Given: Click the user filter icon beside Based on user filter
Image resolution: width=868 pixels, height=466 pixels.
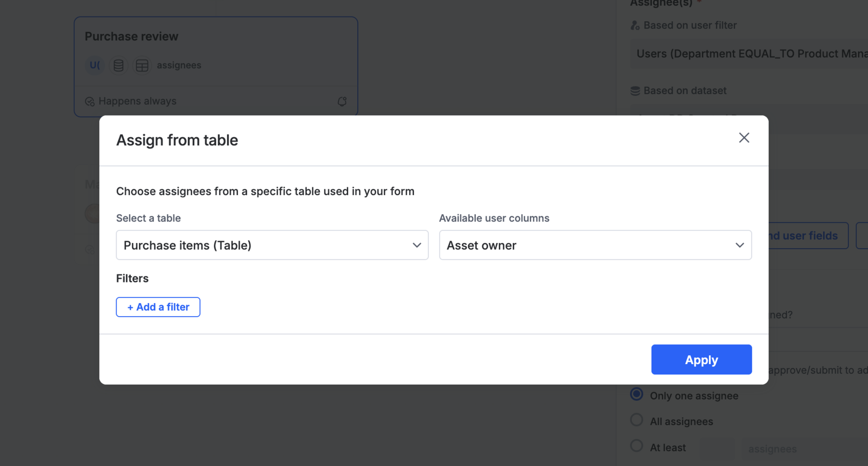Looking at the screenshot, I should coord(635,25).
